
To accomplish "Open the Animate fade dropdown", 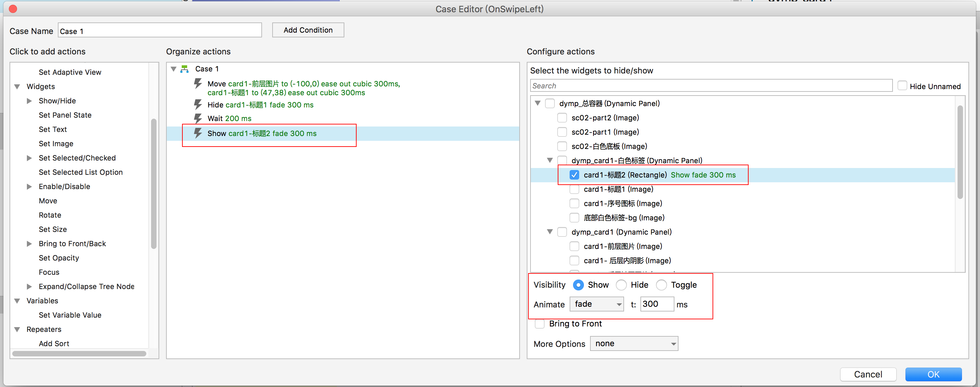I will [596, 304].
